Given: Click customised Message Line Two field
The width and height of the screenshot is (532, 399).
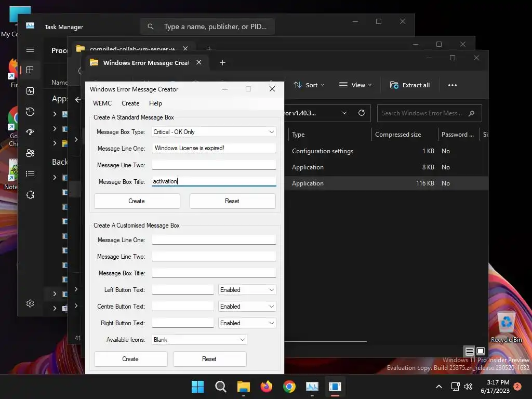Looking at the screenshot, I should pyautogui.click(x=214, y=257).
